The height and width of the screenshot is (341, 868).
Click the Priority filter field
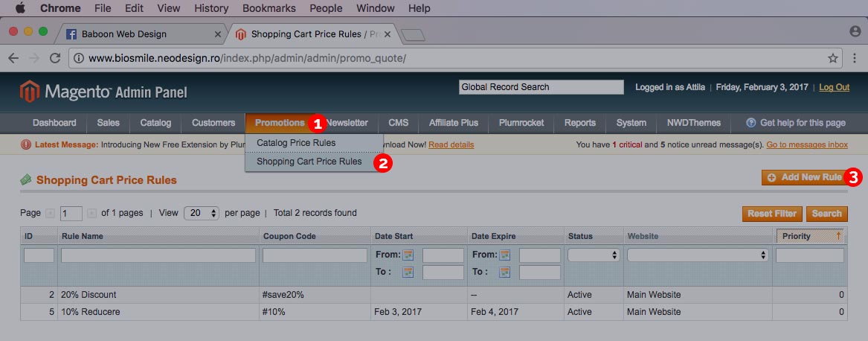[x=810, y=255]
